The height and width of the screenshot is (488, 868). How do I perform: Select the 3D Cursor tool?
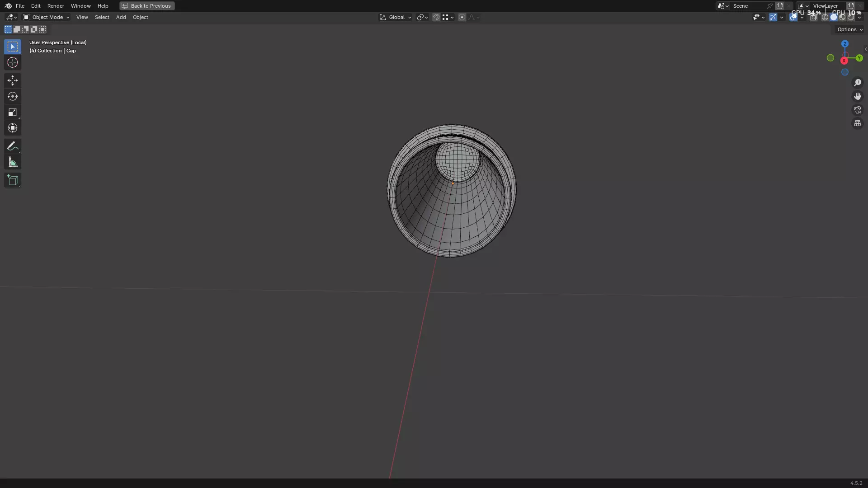click(12, 62)
